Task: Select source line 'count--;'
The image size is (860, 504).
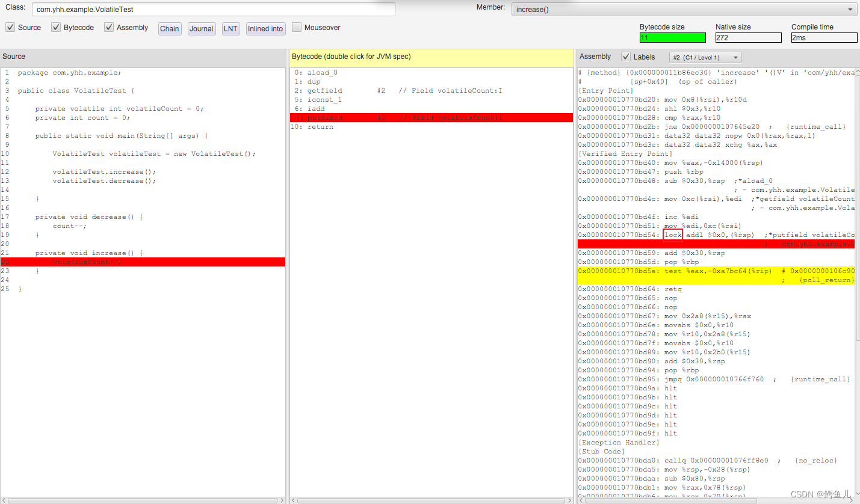Action: pyautogui.click(x=69, y=226)
